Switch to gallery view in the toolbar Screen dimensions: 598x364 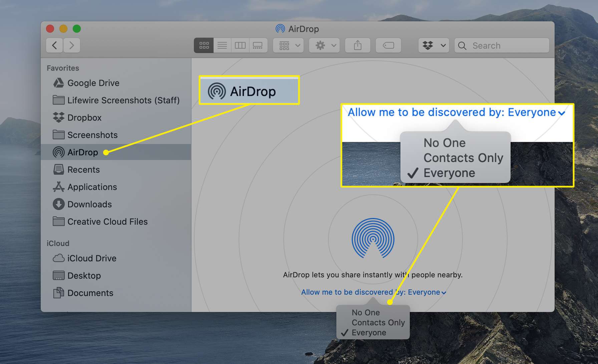pos(258,45)
